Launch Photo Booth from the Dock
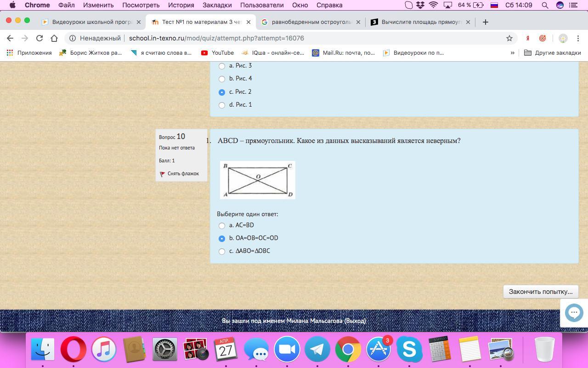The height and width of the screenshot is (368, 588). [x=195, y=350]
